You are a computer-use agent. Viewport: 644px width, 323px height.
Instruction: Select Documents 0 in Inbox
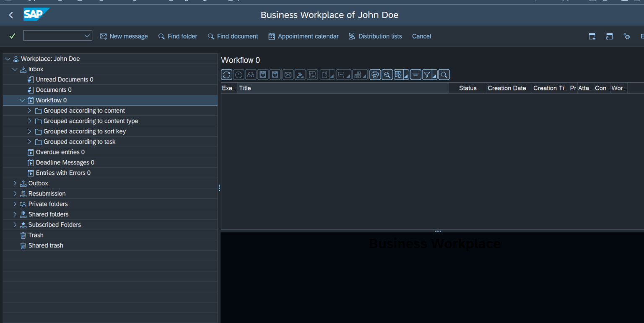[x=54, y=90]
